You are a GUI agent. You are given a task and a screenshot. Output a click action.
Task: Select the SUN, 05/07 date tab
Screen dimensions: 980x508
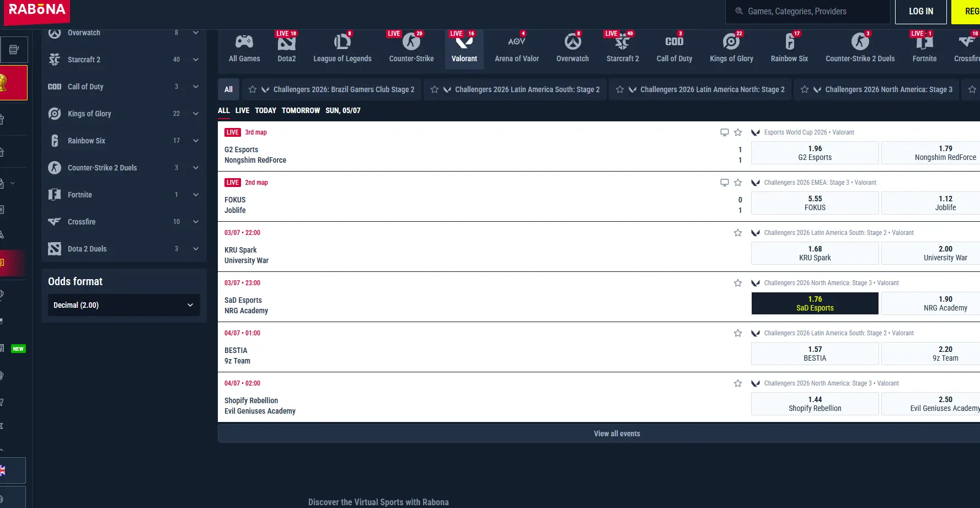[x=343, y=110]
